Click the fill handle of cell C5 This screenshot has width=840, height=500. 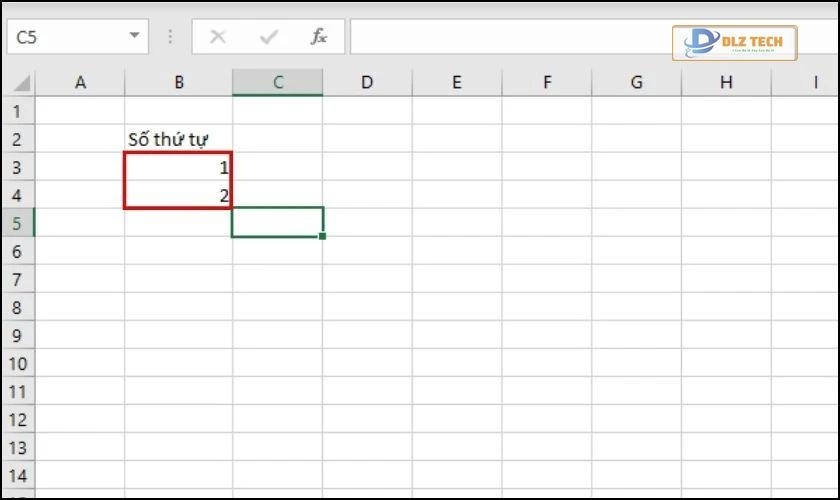[x=323, y=236]
